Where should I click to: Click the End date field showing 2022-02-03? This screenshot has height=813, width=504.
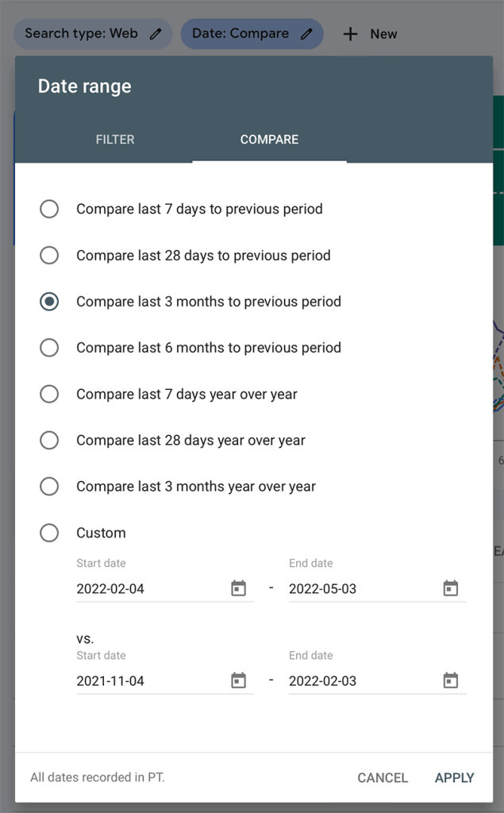[x=378, y=680]
